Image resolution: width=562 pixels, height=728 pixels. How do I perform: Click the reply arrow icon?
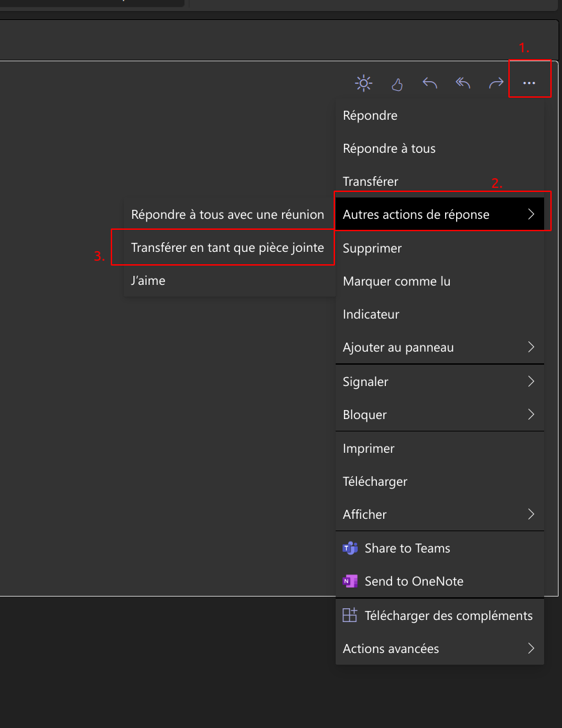[430, 83]
